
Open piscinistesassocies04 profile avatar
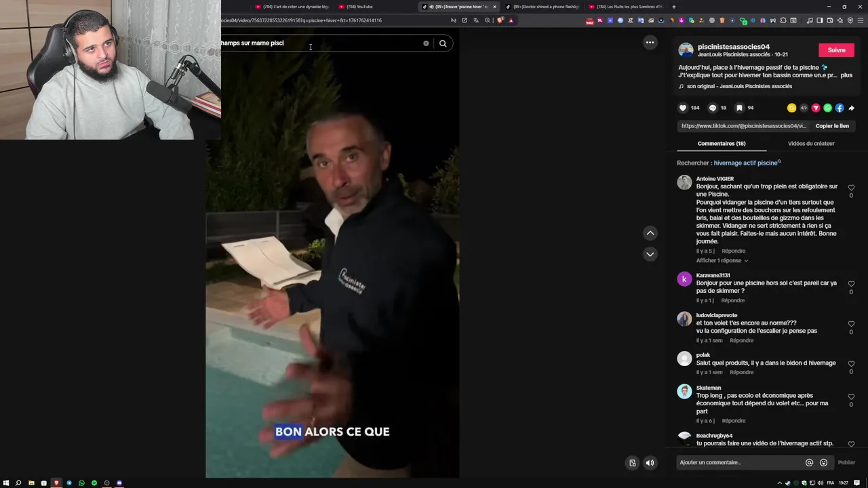[686, 50]
